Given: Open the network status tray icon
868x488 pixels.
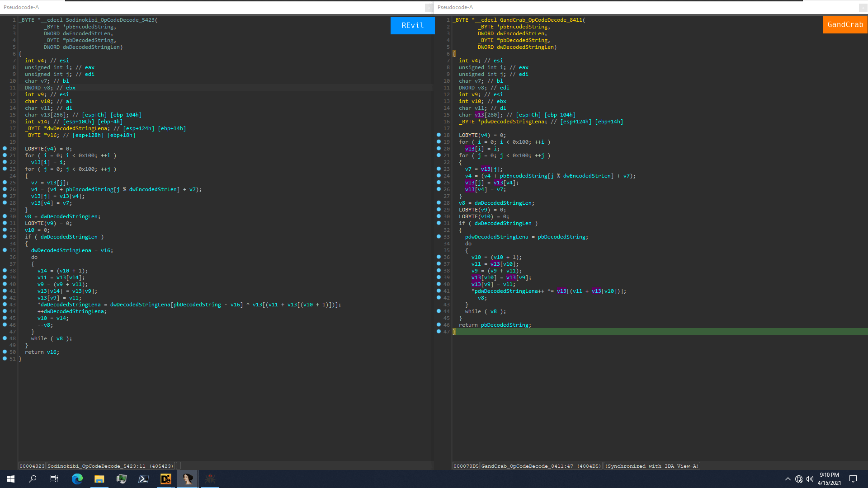Looking at the screenshot, I should [799, 479].
